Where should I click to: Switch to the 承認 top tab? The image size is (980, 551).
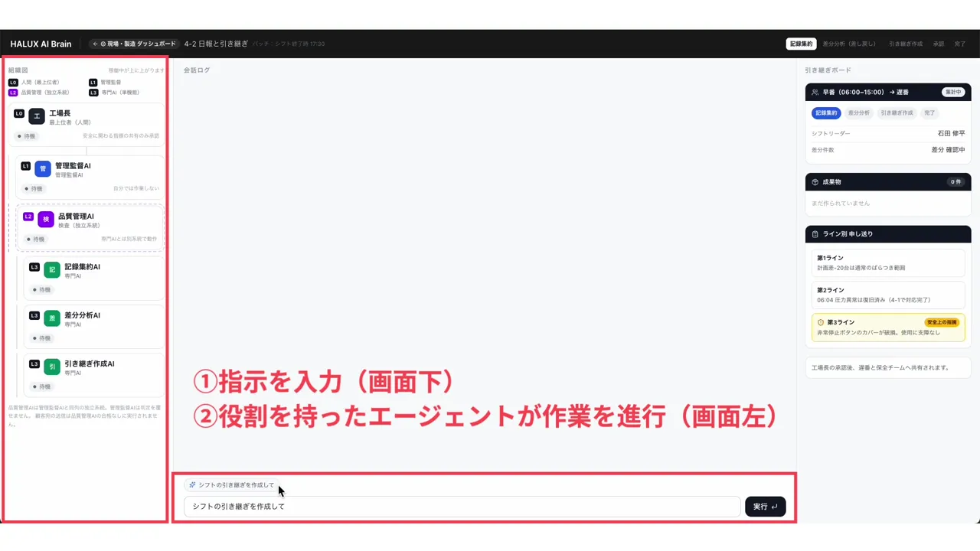click(939, 44)
